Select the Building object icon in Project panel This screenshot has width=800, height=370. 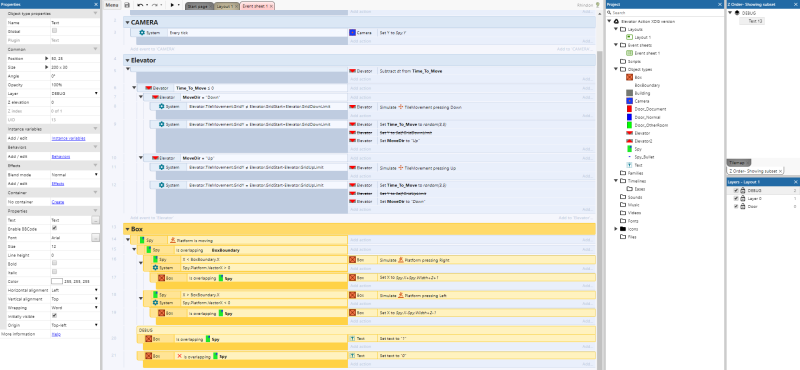pos(629,93)
